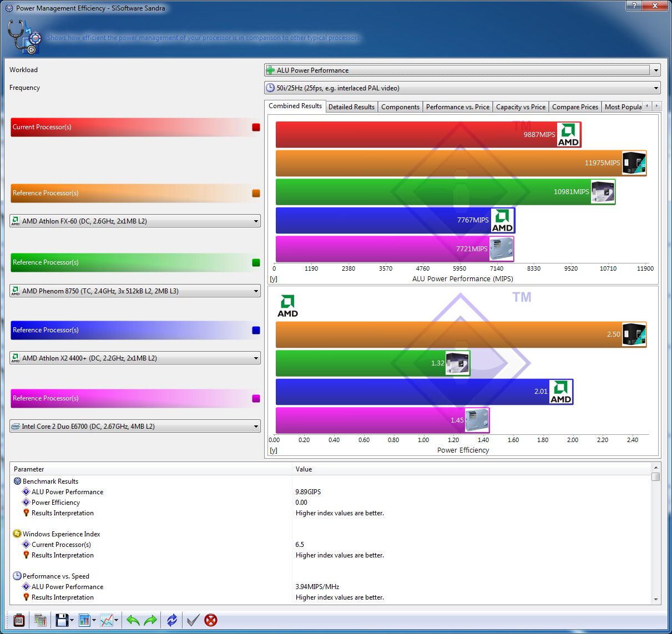Open the line graph icon's dropdown arrow
The height and width of the screenshot is (634, 672).
click(x=116, y=620)
